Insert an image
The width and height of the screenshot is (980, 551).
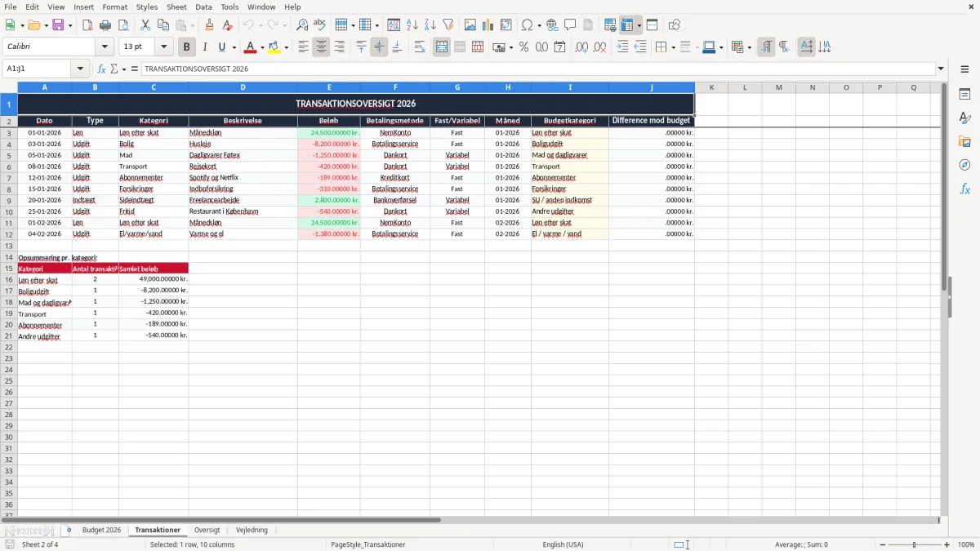coord(470,25)
